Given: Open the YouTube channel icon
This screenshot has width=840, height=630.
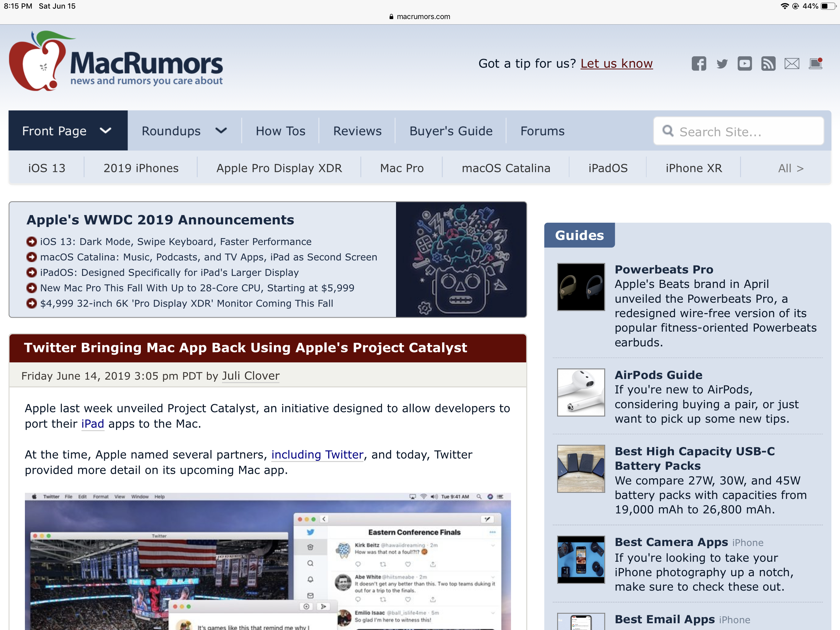Looking at the screenshot, I should (x=744, y=63).
